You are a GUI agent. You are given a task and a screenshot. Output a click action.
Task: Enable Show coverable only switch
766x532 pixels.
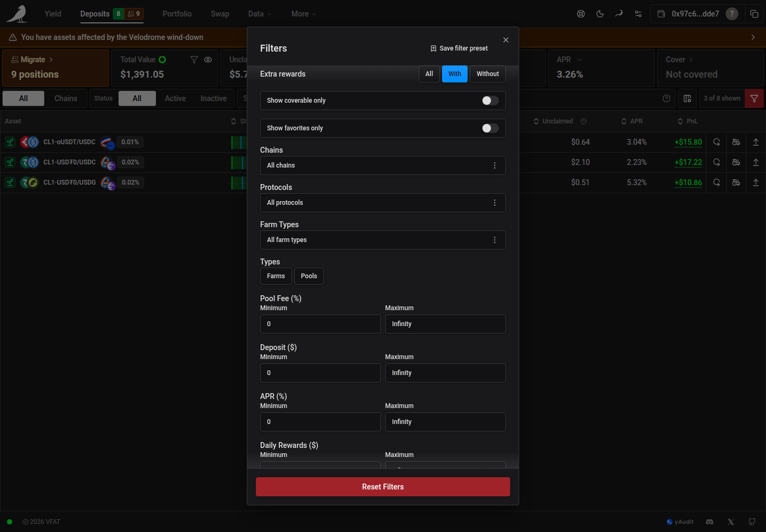pyautogui.click(x=490, y=101)
